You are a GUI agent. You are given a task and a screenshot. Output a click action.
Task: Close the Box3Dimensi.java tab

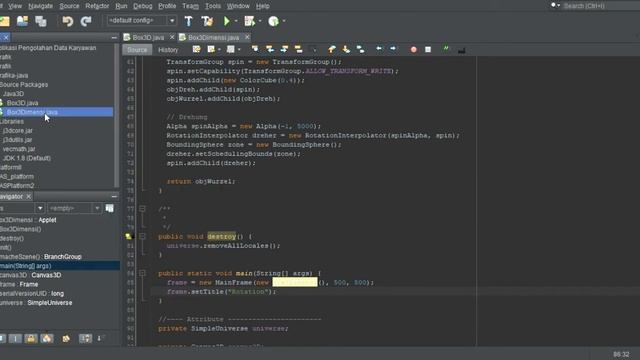[247, 37]
